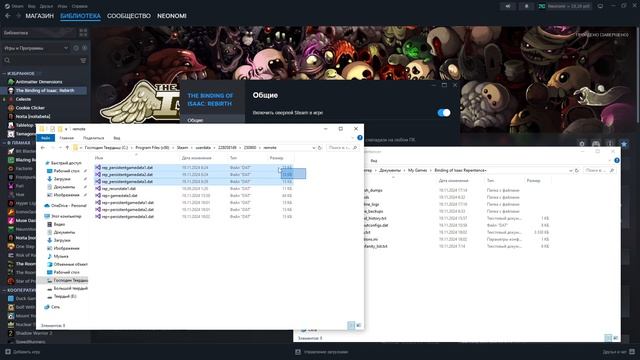Go to СООБЩЕСТВО tab in Steam
640x360 pixels.
tap(129, 16)
